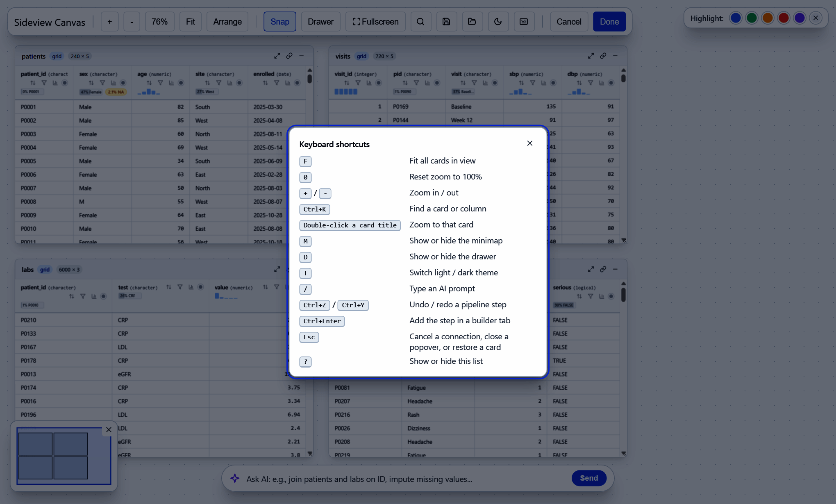The height and width of the screenshot is (504, 836).
Task: Sort the visits pid column
Action: click(405, 83)
